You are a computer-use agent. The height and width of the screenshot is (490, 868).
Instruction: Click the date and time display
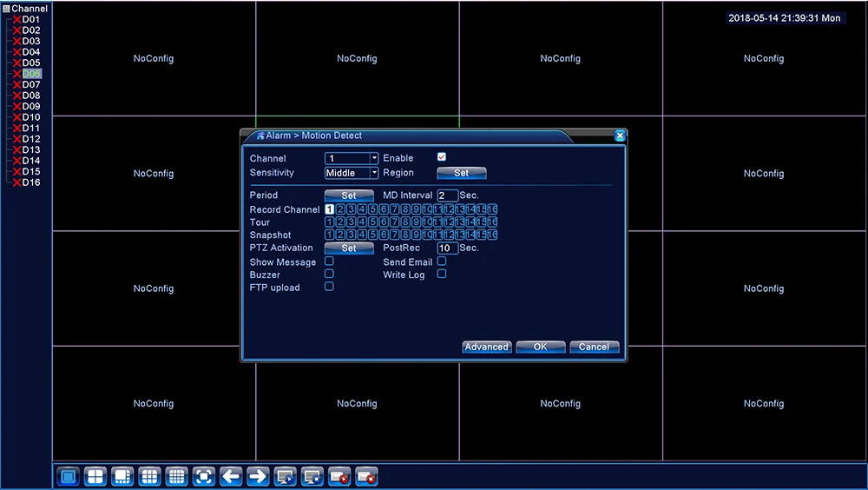[x=785, y=18]
